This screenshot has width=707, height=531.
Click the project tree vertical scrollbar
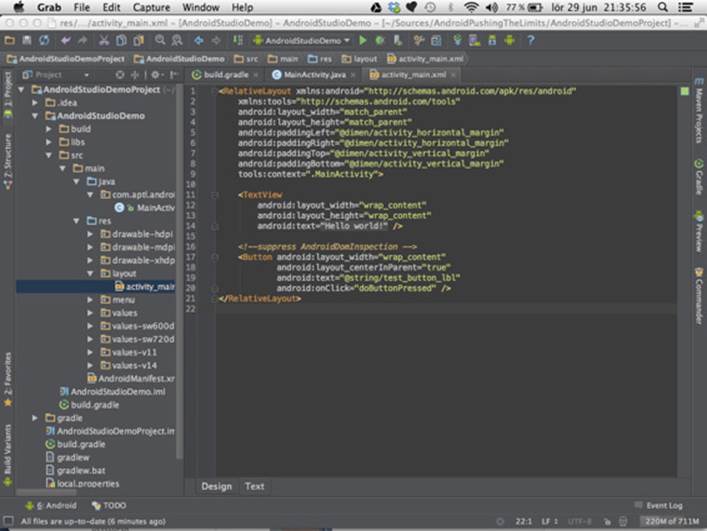coord(179,270)
